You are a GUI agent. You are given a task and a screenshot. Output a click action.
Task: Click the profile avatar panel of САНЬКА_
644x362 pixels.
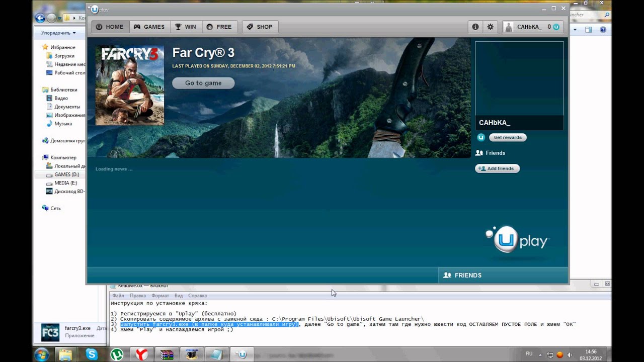click(x=519, y=85)
